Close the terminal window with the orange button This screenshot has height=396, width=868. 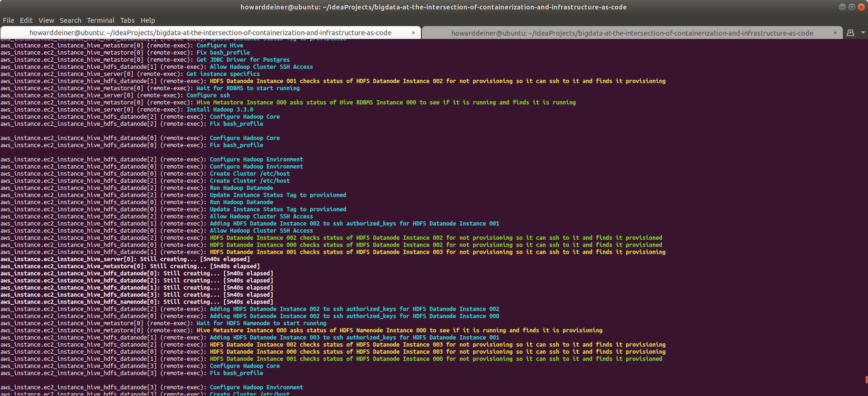[x=861, y=7]
